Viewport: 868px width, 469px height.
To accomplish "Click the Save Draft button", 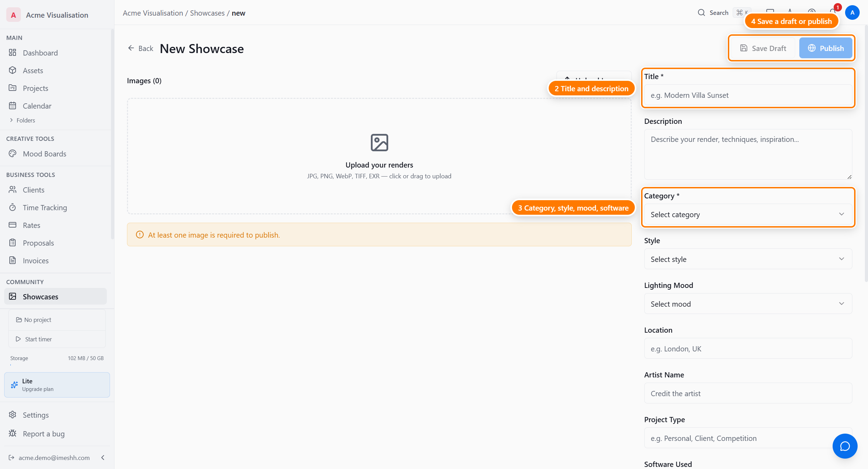I will 763,48.
